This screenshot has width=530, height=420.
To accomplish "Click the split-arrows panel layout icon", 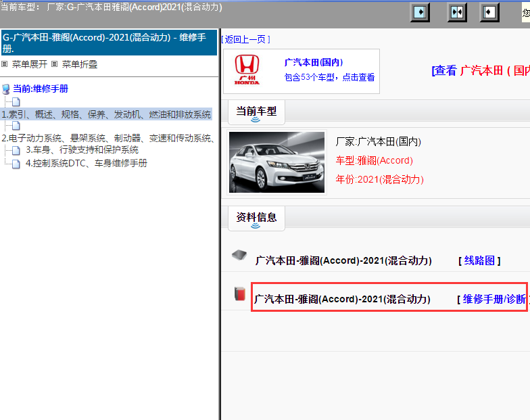I will click(457, 12).
